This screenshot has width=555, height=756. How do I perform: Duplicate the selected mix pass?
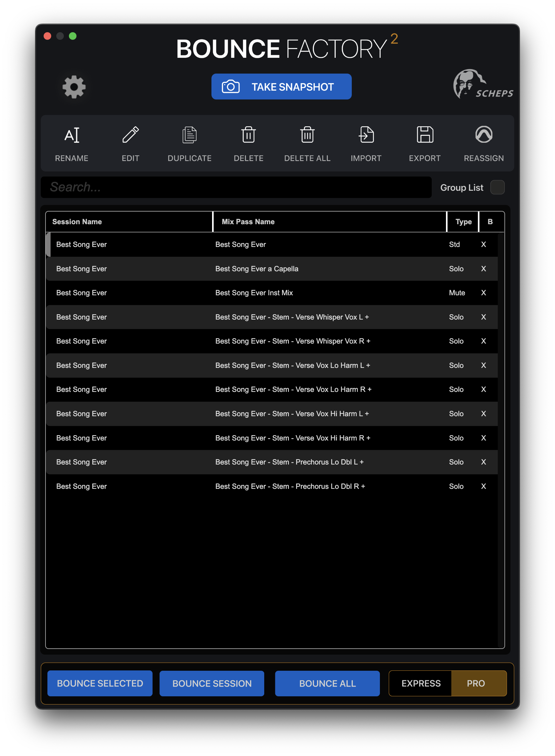[189, 143]
